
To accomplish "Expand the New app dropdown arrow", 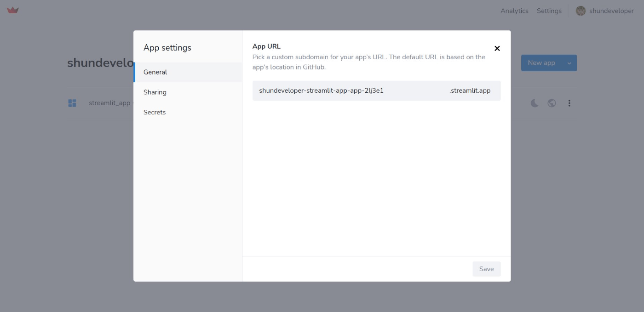I will coord(569,63).
